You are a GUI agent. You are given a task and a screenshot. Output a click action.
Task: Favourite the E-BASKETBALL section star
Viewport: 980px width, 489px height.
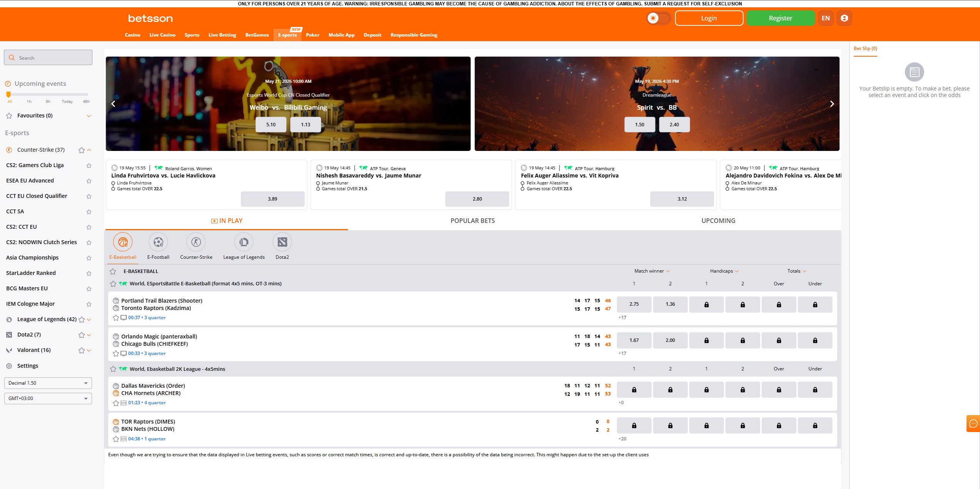click(113, 271)
